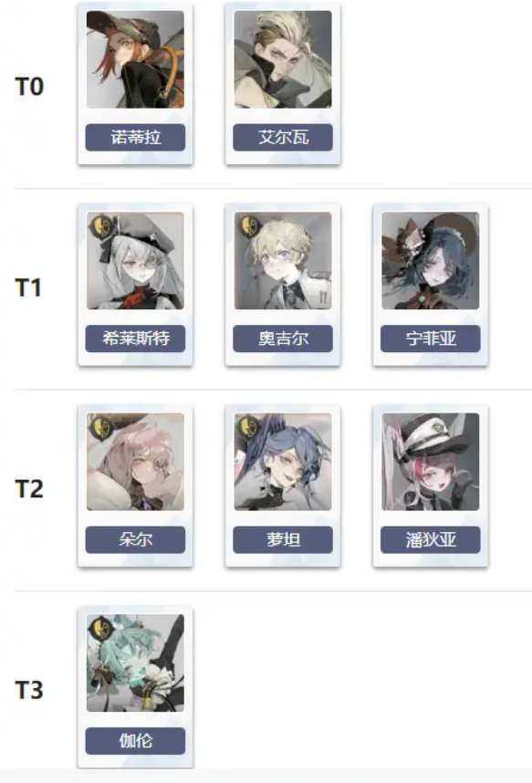Image resolution: width=532 pixels, height=783 pixels.
Task: Select the 宁菲亚 character portrait
Action: tap(431, 261)
